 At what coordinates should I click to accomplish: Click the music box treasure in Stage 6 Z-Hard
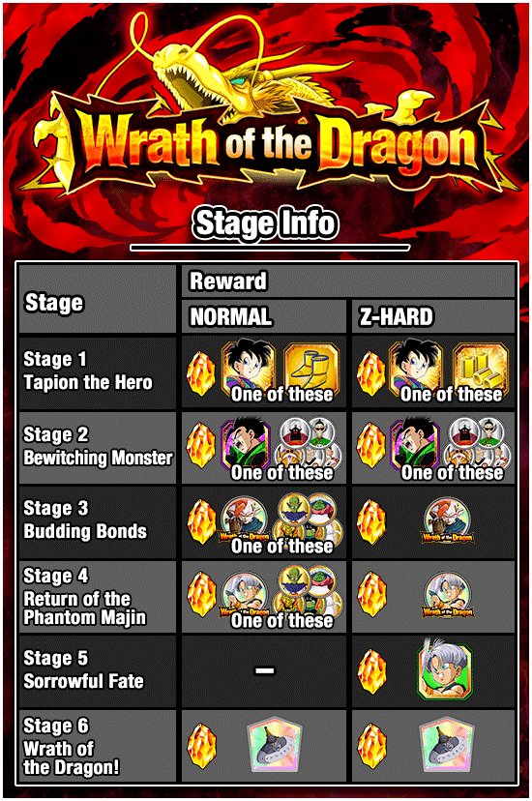click(x=447, y=745)
